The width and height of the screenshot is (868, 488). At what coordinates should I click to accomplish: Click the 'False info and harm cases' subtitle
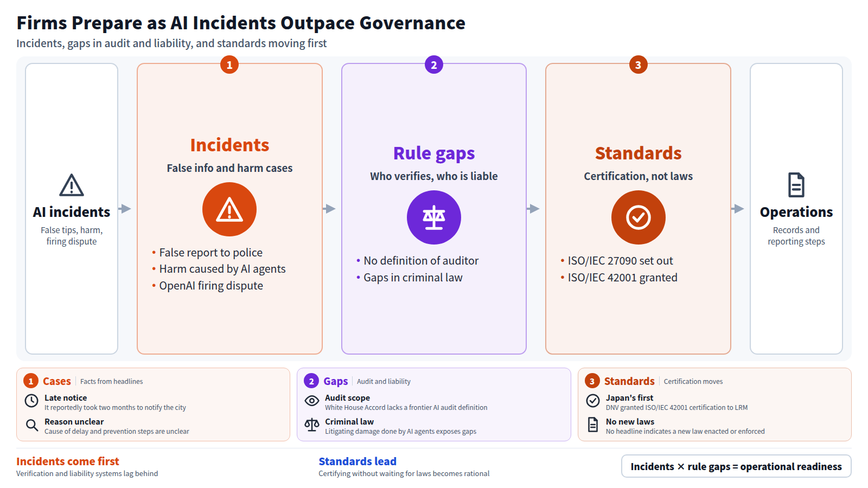pos(229,168)
